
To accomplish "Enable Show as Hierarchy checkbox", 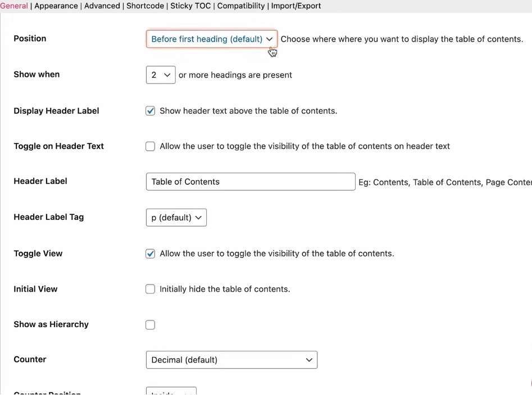I will pyautogui.click(x=150, y=325).
